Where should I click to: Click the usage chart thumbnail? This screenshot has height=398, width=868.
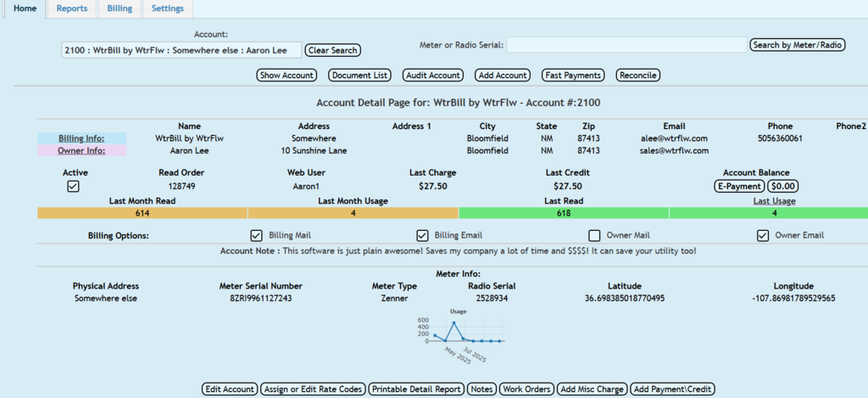point(465,331)
